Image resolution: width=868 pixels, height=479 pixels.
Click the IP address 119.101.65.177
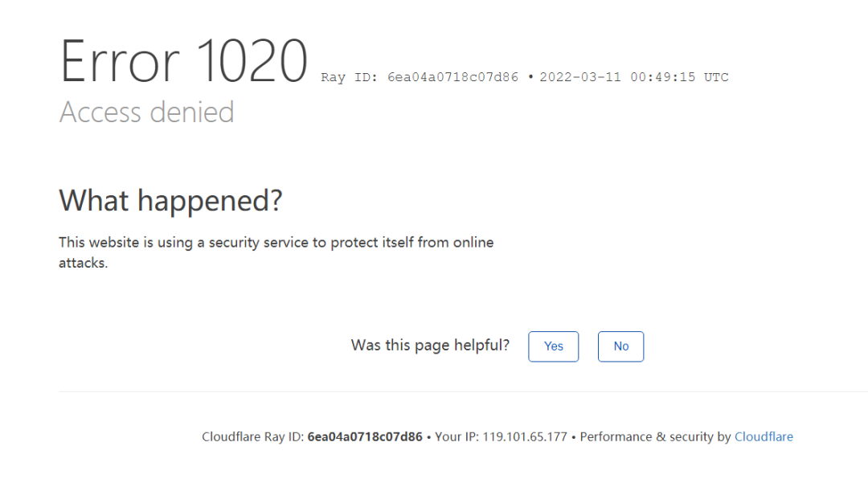[525, 437]
